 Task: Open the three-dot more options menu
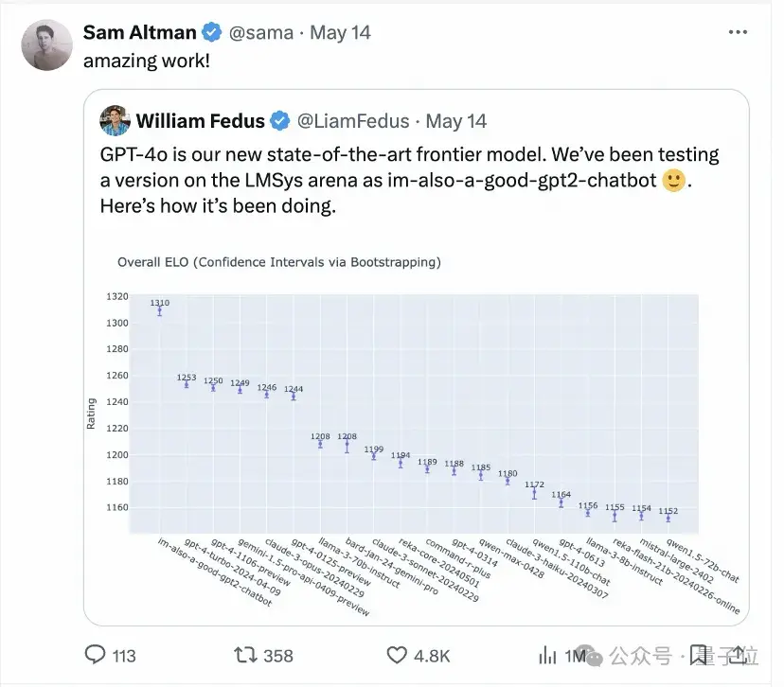[x=739, y=33]
